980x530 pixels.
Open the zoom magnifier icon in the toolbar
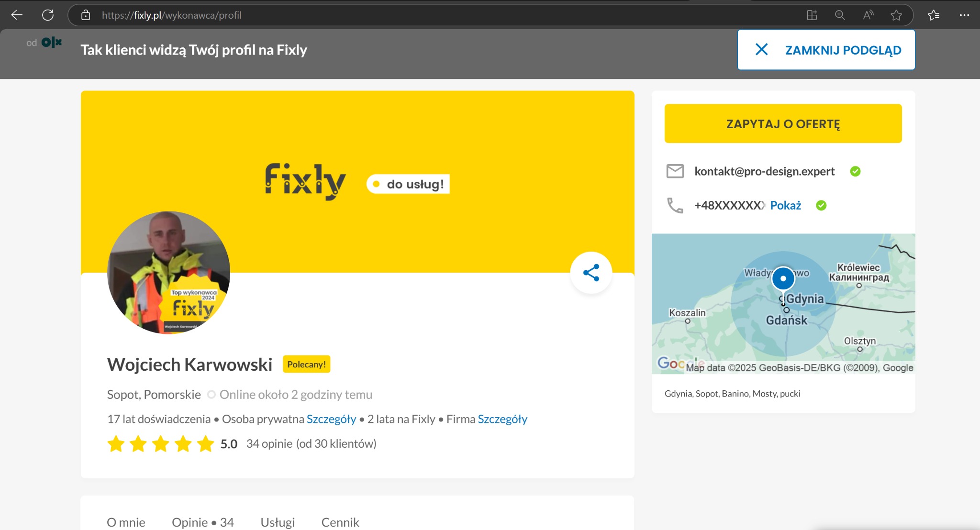tap(839, 15)
